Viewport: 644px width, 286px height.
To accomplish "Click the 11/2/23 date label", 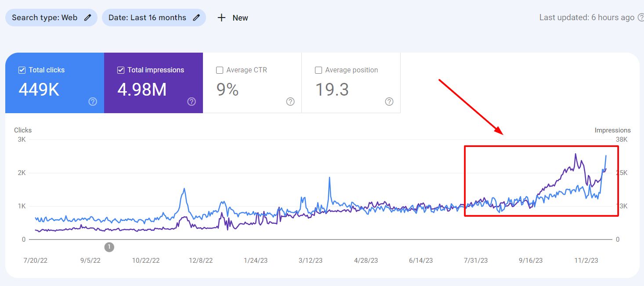I will click(586, 261).
